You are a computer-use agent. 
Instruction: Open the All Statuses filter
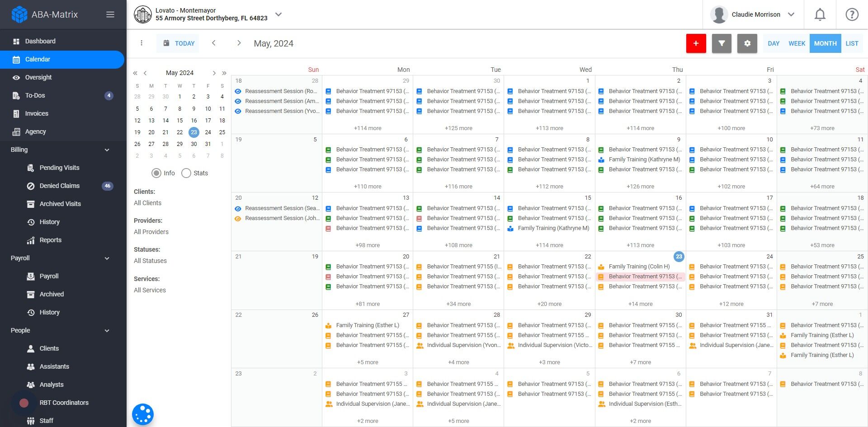click(150, 261)
